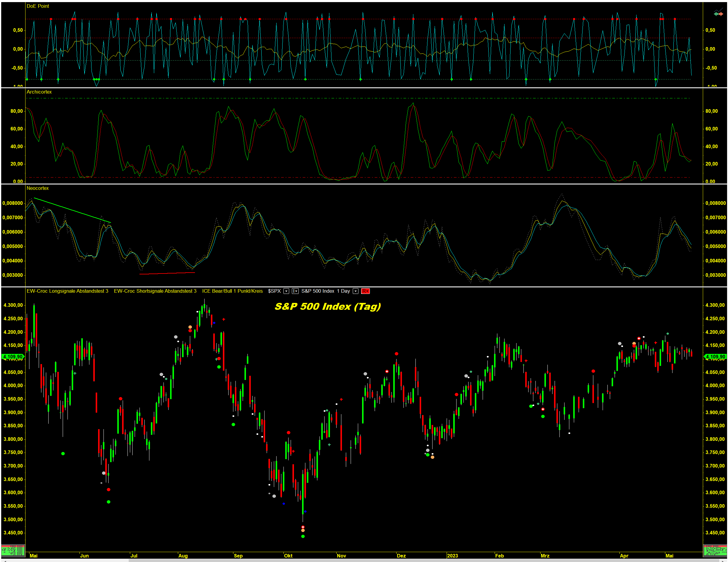Click the green trendline in Neocortex panel

(x=72, y=210)
